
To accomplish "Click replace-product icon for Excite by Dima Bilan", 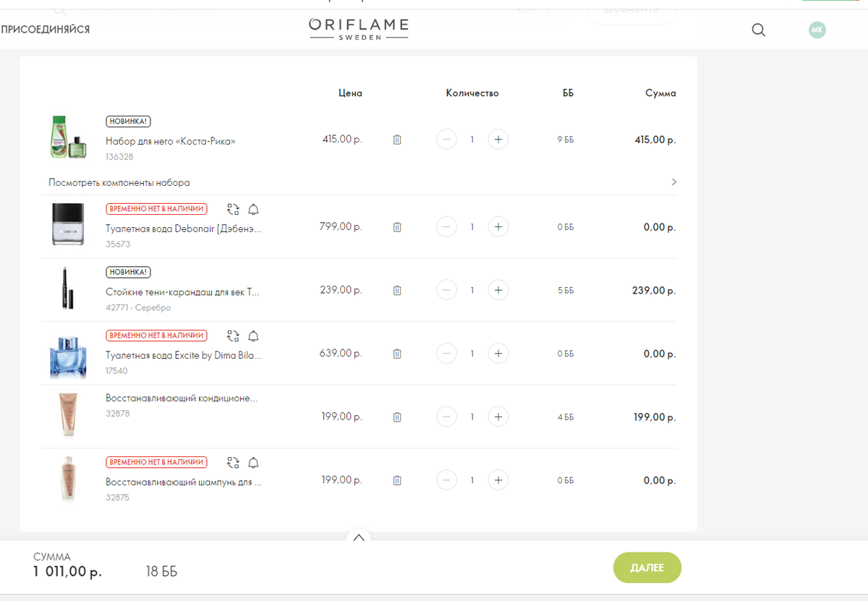I will tap(233, 336).
